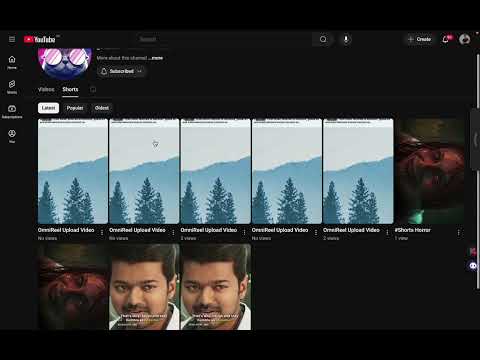Sort shorts by Oldest
480x360 pixels.
pos(102,108)
